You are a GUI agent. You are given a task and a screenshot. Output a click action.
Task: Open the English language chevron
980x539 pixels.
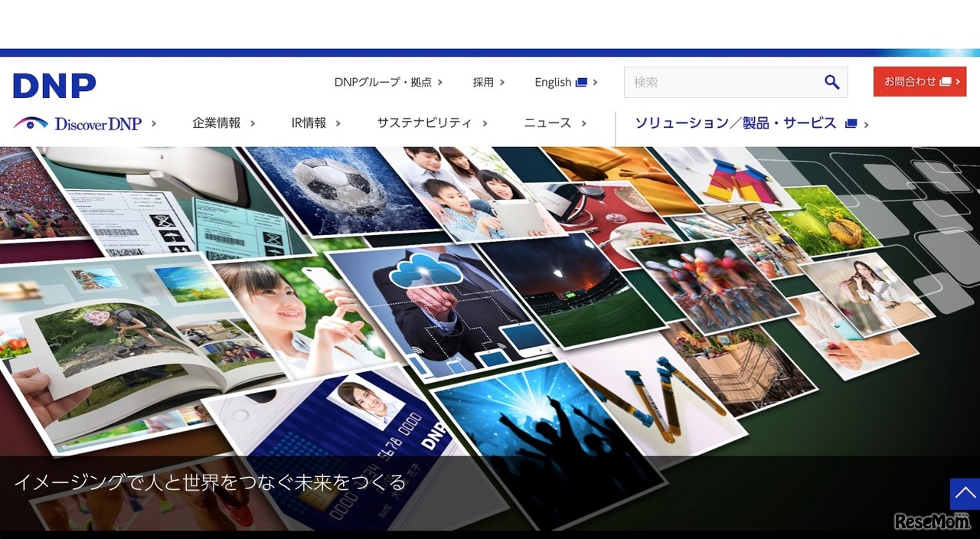point(596,82)
